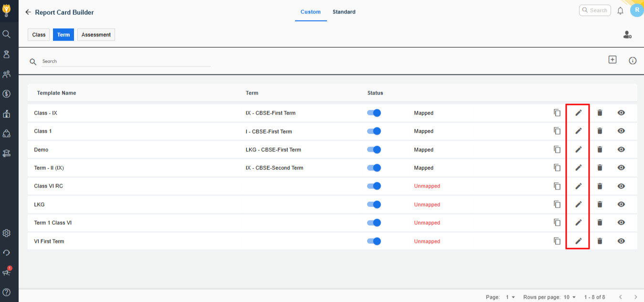Expand the Rows per page dropdown
644x302 pixels.
click(x=570, y=297)
